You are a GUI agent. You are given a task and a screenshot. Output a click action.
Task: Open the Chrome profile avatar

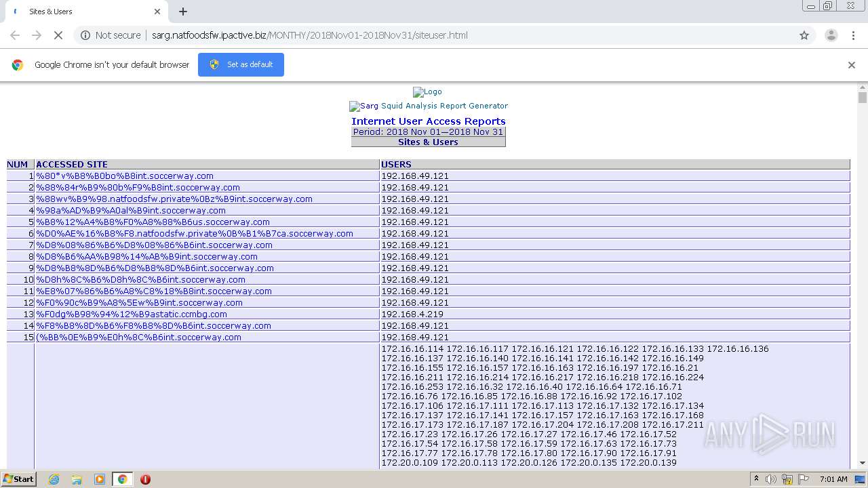click(831, 35)
